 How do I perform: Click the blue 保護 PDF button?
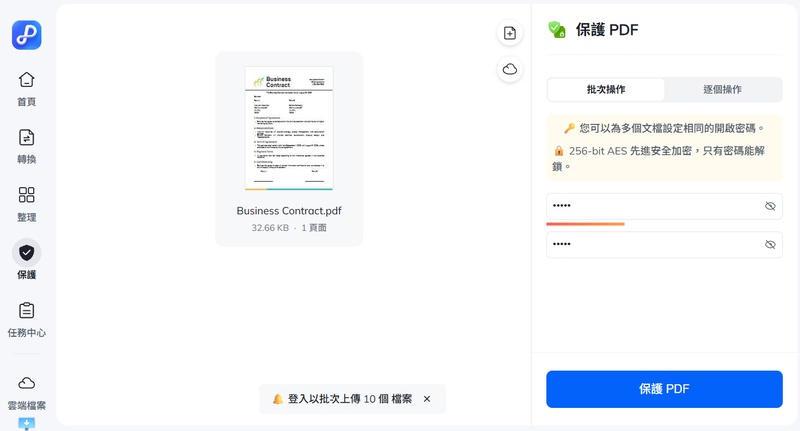click(664, 389)
